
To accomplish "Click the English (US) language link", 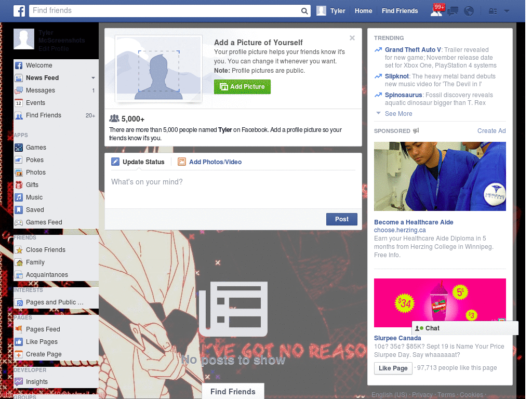I will coord(389,395).
